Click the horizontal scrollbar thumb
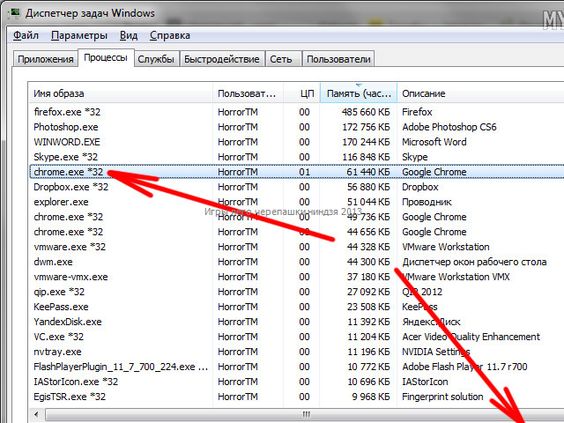The height and width of the screenshot is (423, 564). pyautogui.click(x=306, y=415)
